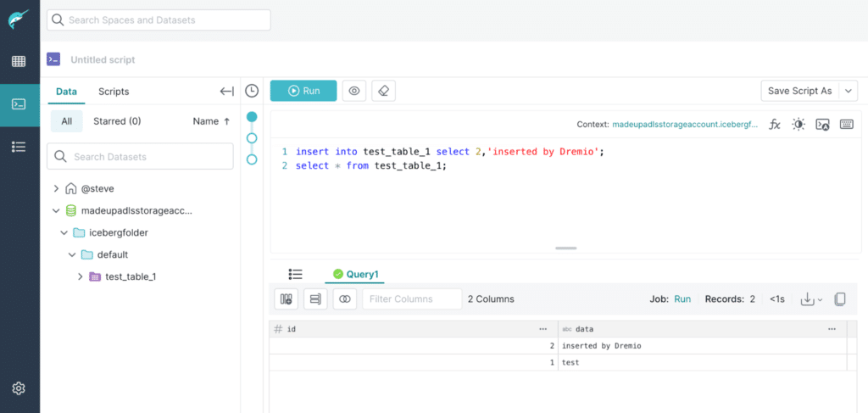The image size is (868, 413).
Task: Click the join icon
Action: click(345, 299)
